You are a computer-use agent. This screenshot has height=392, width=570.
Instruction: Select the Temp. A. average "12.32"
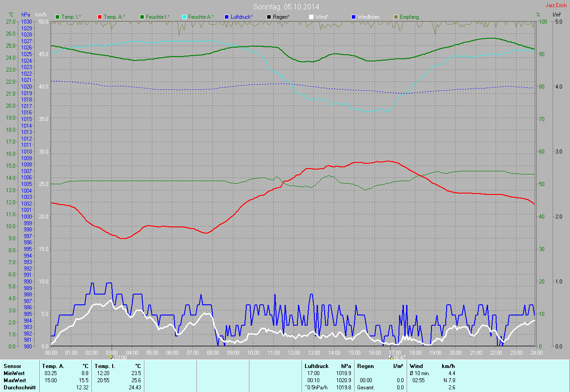pos(82,388)
